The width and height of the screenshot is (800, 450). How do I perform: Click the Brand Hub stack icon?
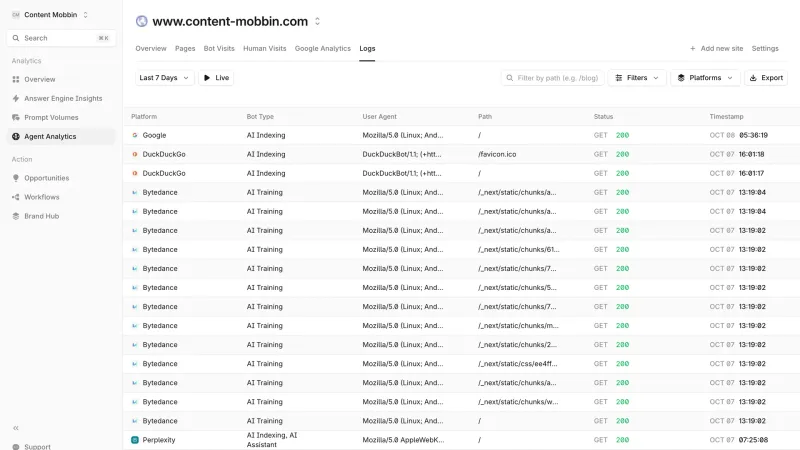click(x=16, y=216)
